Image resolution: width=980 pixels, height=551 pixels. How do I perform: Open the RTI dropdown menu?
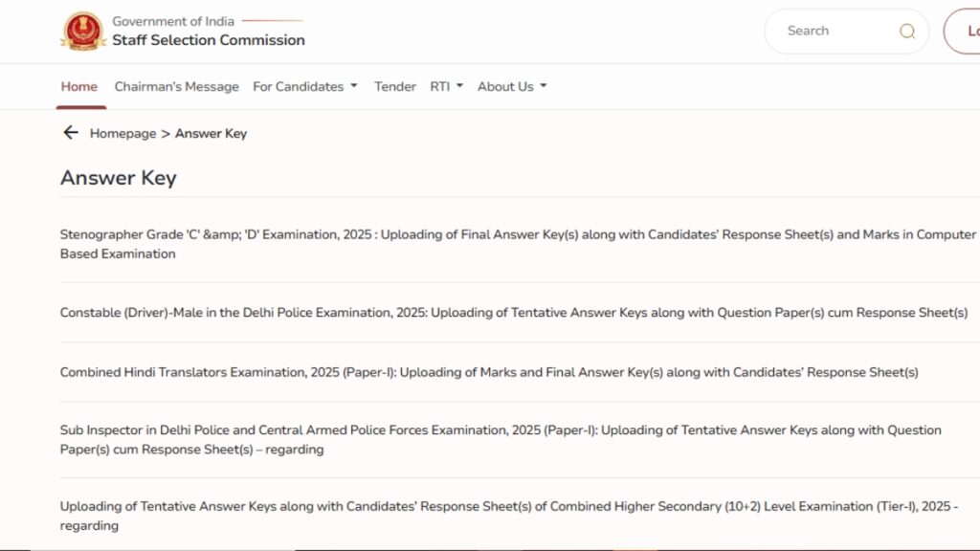(x=446, y=86)
